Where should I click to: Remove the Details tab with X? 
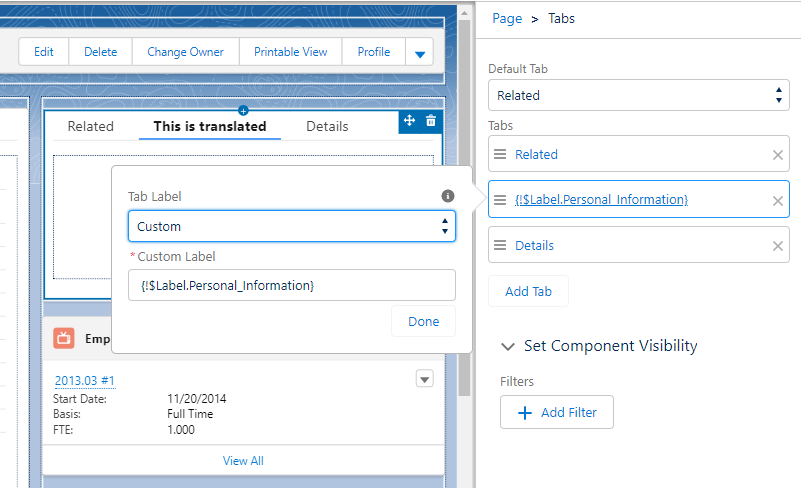(777, 246)
